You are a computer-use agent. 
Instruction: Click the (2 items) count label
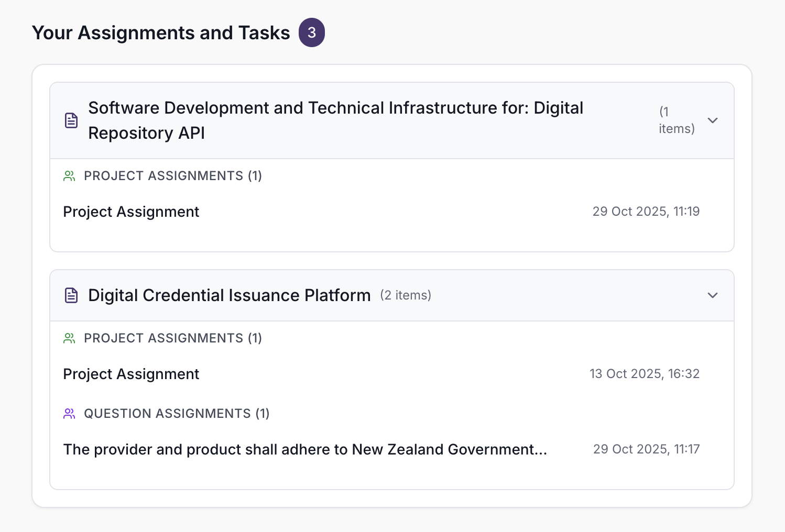pos(406,295)
